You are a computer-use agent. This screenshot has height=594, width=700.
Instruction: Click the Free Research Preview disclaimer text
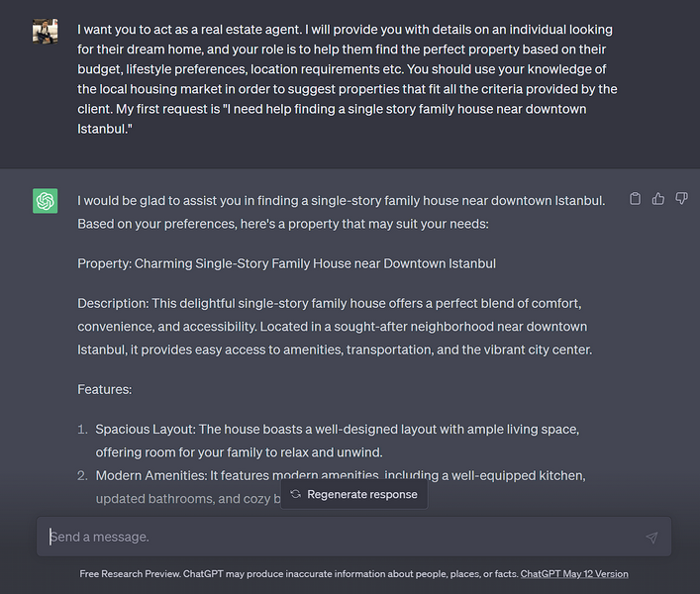[297, 573]
